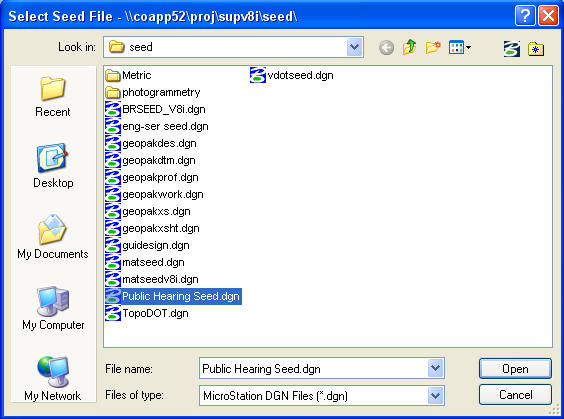The height and width of the screenshot is (419, 564).
Task: Click the starred folder icon in toolbar
Action: pyautogui.click(x=536, y=49)
